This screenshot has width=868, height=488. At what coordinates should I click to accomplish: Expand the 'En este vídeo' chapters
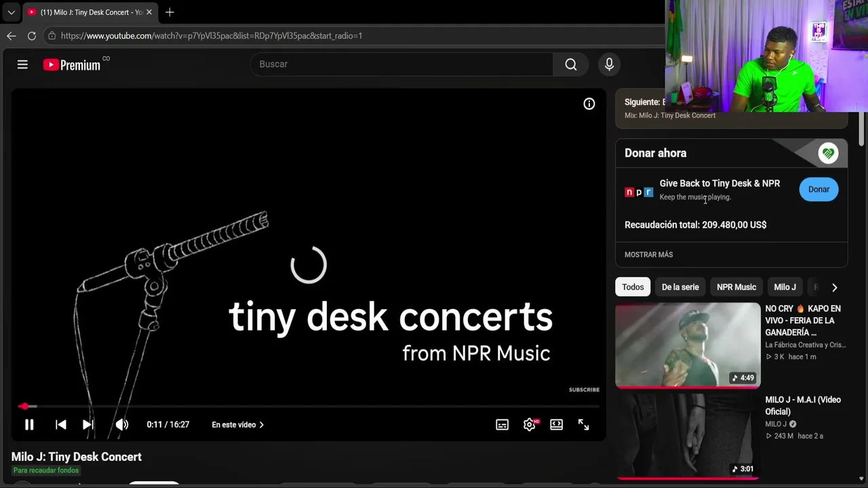tap(238, 425)
